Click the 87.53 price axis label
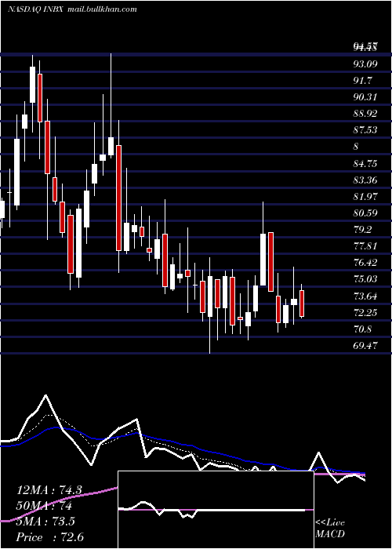The height and width of the screenshot is (549, 392). tap(365, 130)
